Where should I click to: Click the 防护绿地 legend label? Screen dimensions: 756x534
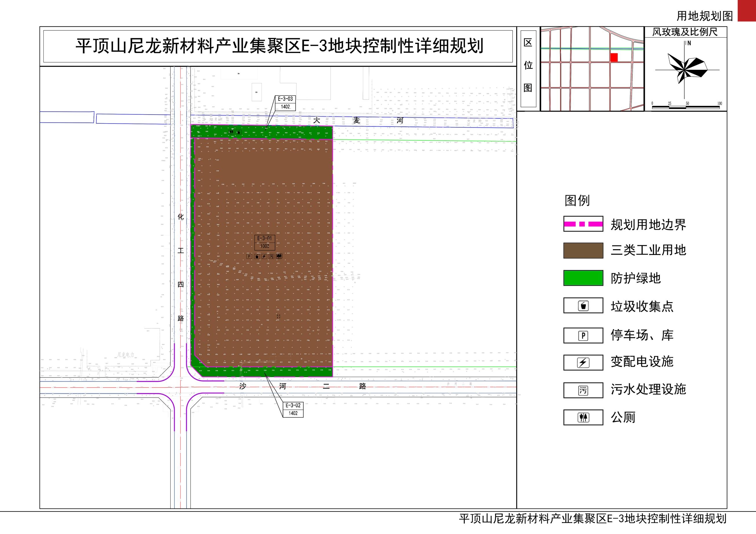636,278
